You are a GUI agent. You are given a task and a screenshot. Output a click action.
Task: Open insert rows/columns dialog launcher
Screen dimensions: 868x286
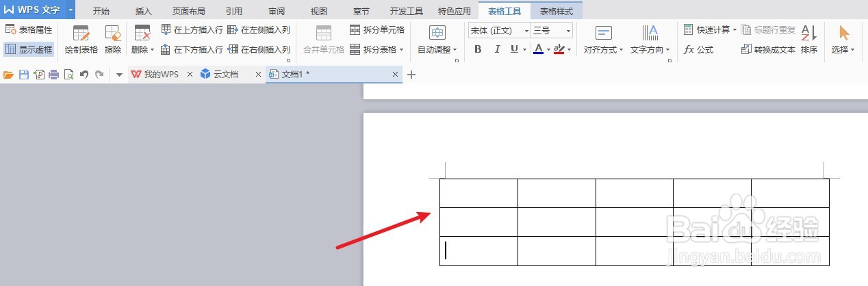coord(288,61)
